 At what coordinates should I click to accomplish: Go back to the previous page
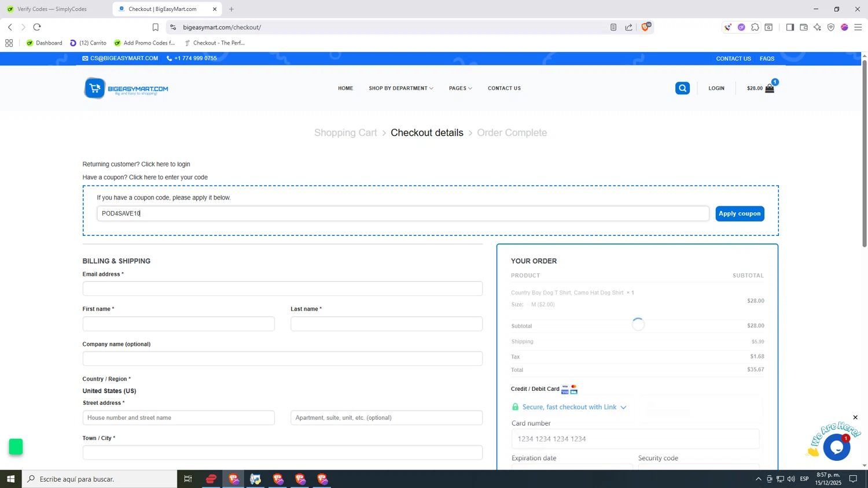pyautogui.click(x=10, y=27)
